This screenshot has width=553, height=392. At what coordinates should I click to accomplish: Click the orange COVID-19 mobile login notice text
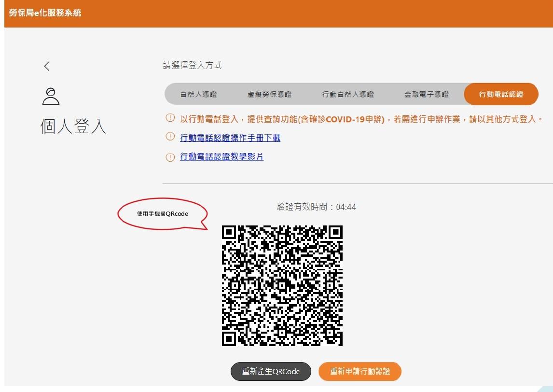361,119
